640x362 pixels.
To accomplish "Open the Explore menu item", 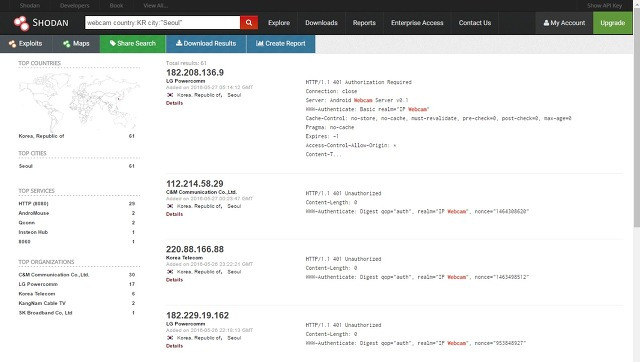I will coord(279,23).
